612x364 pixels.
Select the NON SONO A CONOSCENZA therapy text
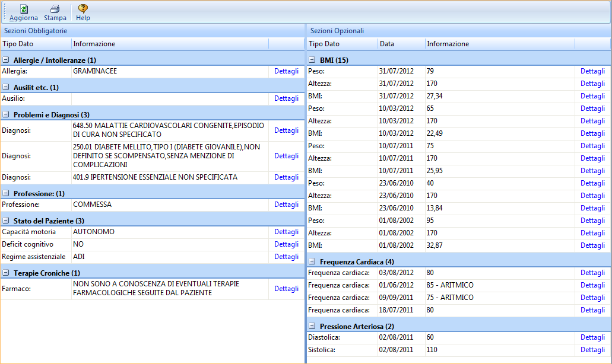[x=156, y=288]
